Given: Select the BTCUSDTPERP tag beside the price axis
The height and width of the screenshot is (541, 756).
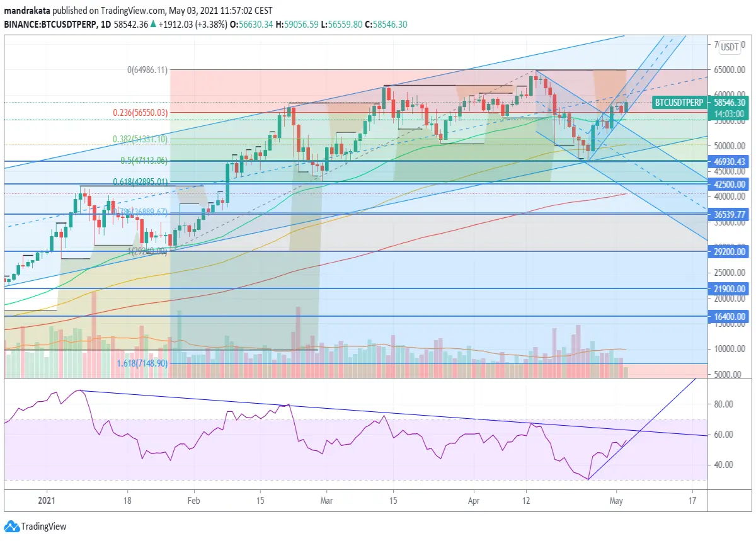Looking at the screenshot, I should (678, 102).
